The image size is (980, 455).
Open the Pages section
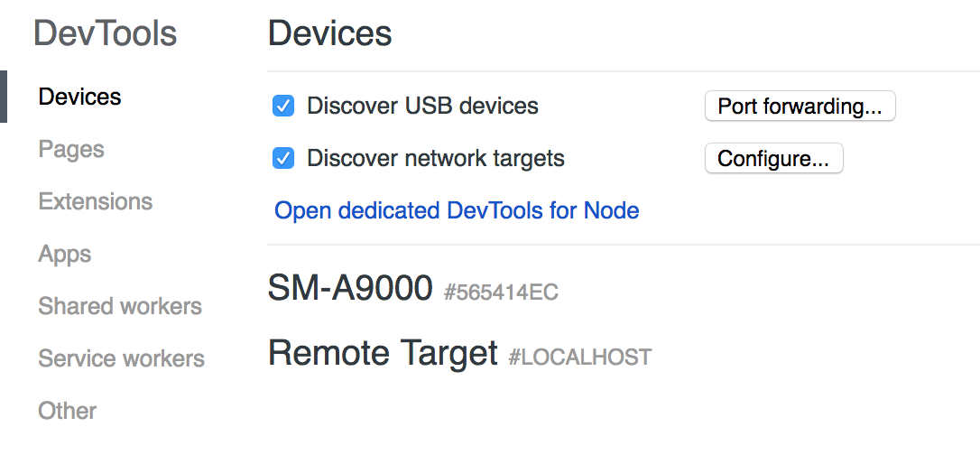(x=71, y=149)
